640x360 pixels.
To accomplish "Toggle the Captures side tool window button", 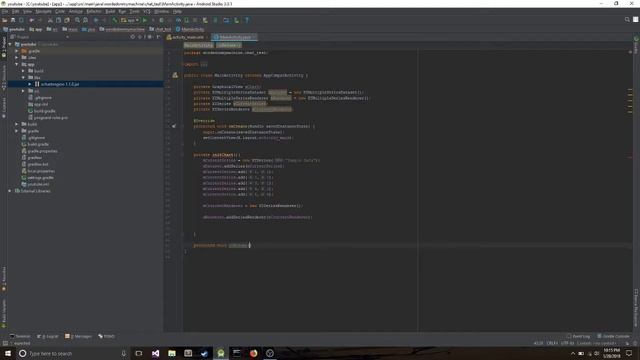I will pyautogui.click(x=4, y=107).
